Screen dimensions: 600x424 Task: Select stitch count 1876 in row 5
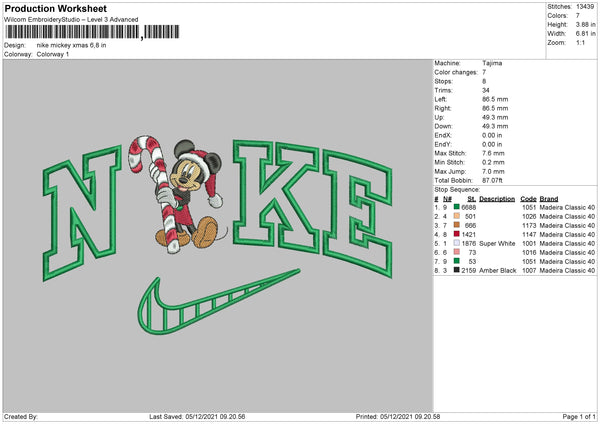pos(468,243)
